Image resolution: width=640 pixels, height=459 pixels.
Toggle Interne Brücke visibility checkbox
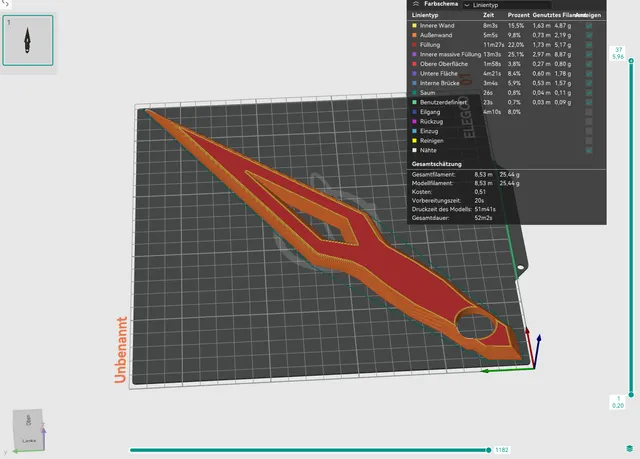(589, 83)
